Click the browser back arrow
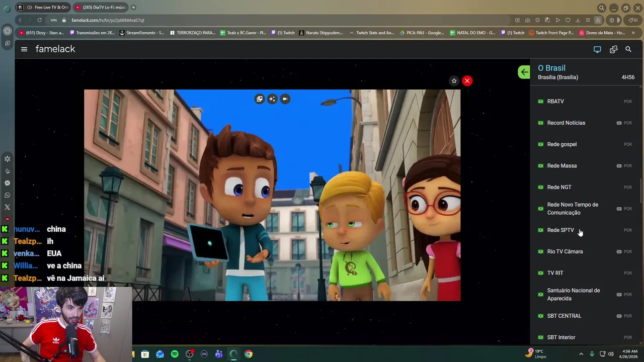Viewport: 644px width, 362px height. (20, 20)
